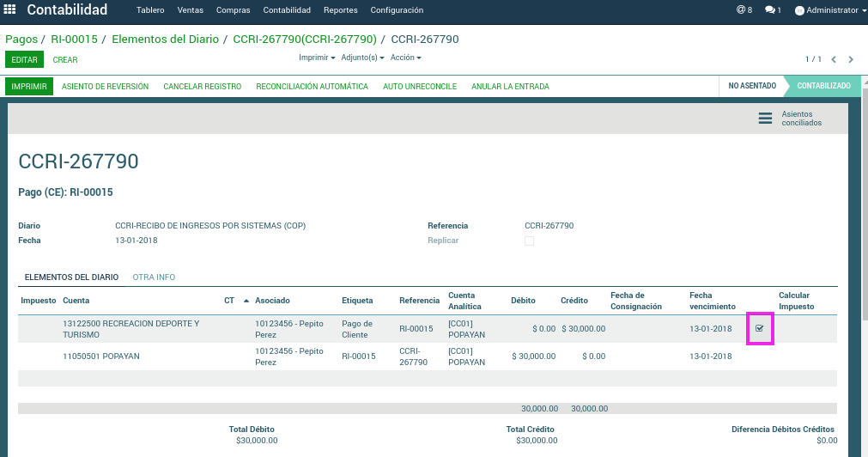Screen dimensions: 868x457
Task: Switch to the Otra Info tab
Action: [x=154, y=277]
